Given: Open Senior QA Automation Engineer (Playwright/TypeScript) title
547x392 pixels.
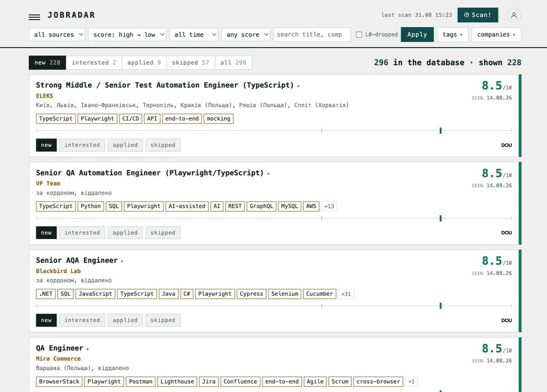Looking at the screenshot, I should [x=150, y=173].
